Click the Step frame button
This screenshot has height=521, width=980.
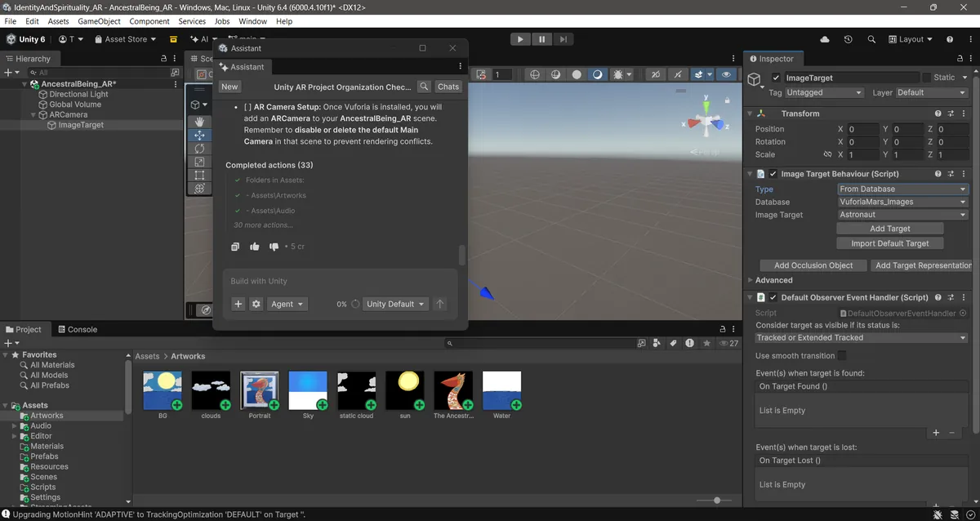563,39
